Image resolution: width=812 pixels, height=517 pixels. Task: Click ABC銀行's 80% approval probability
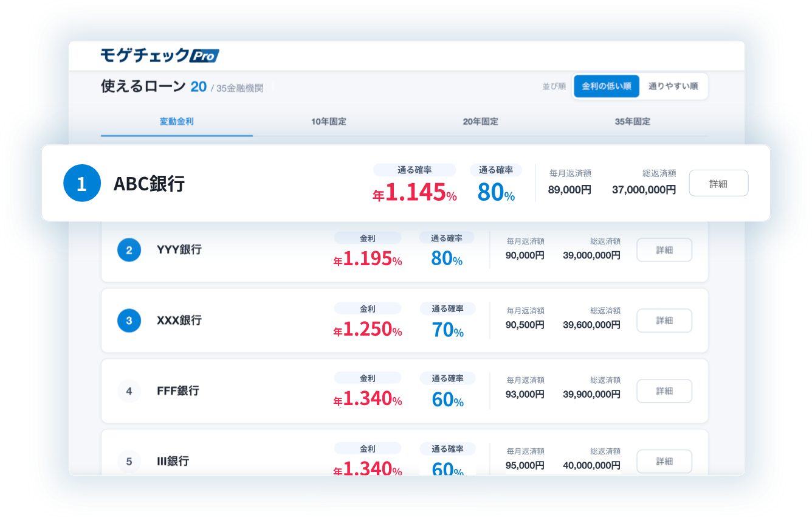(496, 192)
